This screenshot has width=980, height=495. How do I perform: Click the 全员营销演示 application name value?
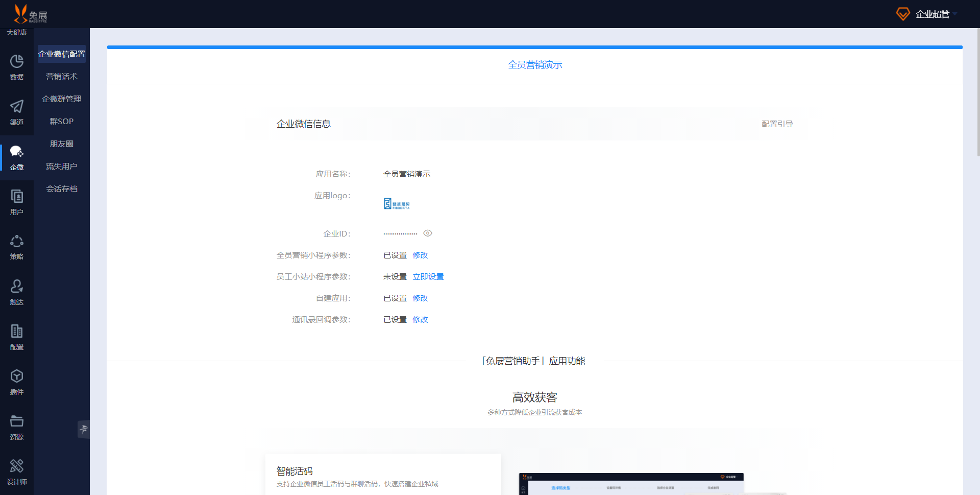(407, 174)
